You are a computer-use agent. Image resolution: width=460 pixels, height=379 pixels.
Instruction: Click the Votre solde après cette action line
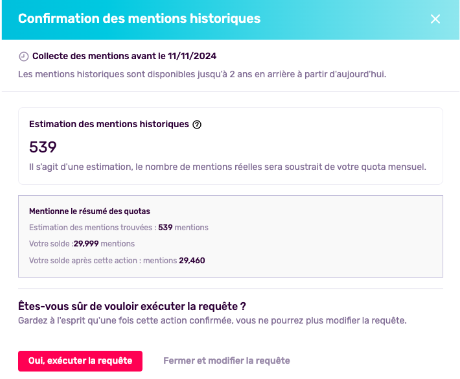[x=117, y=260]
